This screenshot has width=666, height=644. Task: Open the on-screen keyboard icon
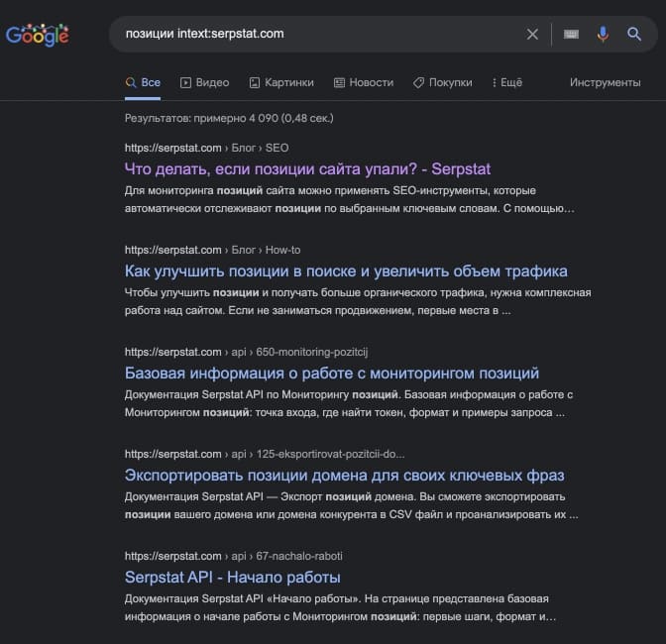pos(571,34)
